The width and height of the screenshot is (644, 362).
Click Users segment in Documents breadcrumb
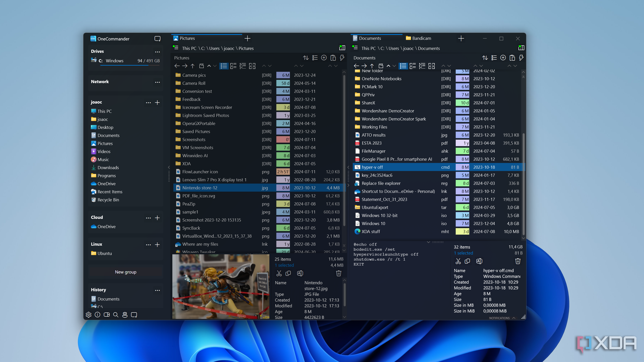[394, 48]
